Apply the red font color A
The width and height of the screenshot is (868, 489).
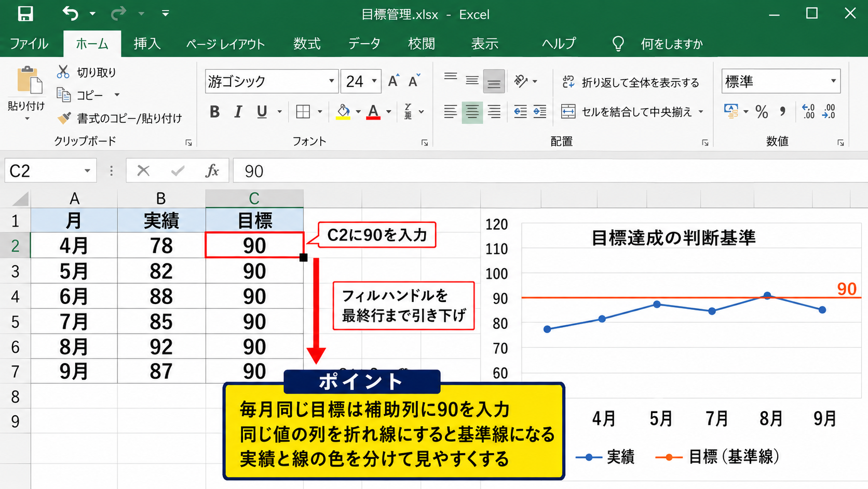click(373, 112)
